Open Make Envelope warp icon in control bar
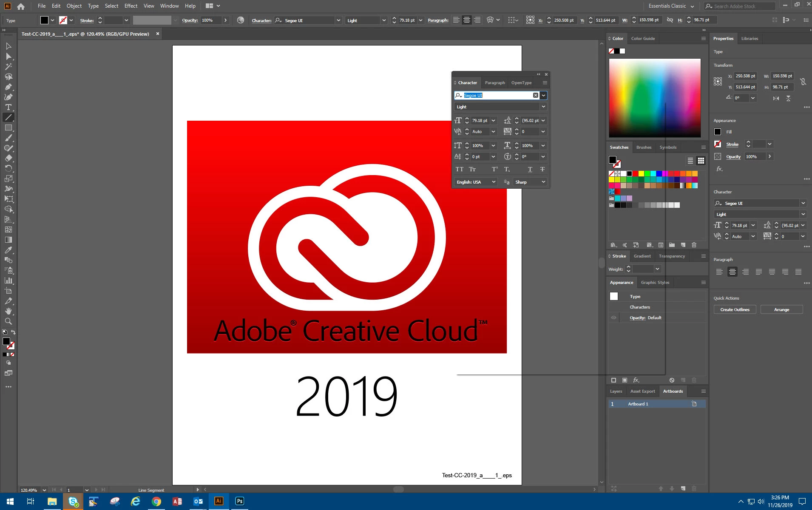Viewport: 812px width, 510px height. 490,20
